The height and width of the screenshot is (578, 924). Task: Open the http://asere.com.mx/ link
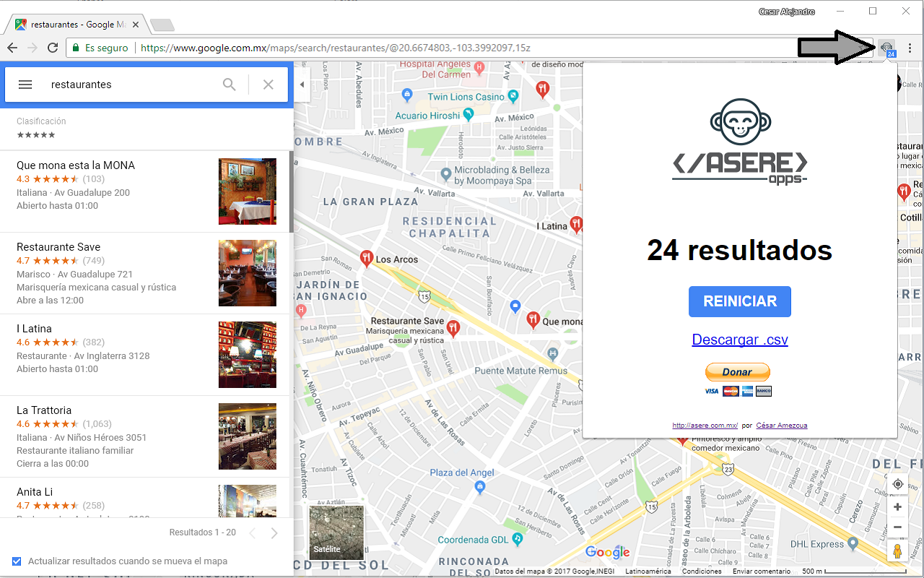pos(705,426)
